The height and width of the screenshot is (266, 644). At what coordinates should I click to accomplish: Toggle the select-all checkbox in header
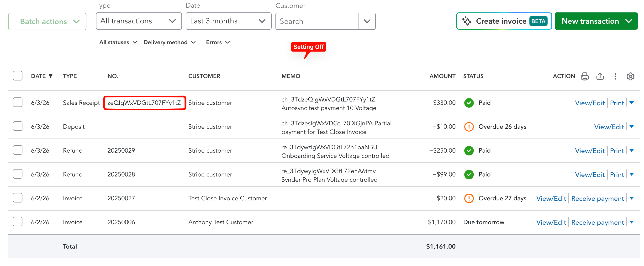click(x=17, y=76)
